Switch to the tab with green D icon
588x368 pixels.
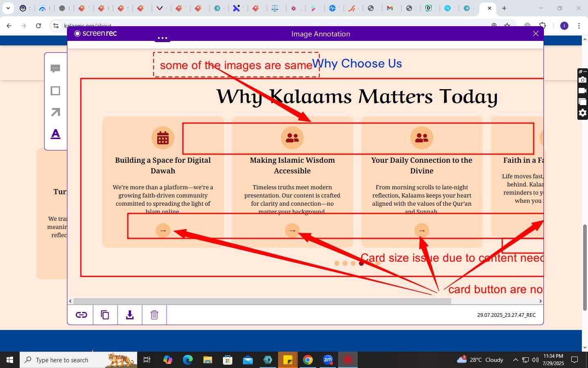(429, 8)
